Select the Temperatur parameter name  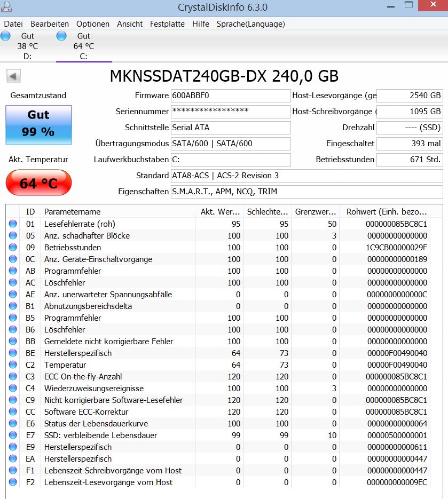[x=65, y=365]
